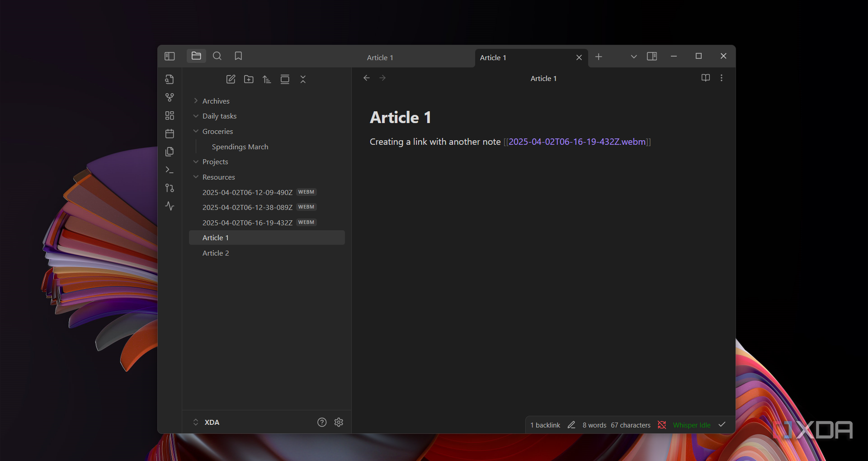
Task: Show the 1 backlink status item
Action: [x=545, y=425]
